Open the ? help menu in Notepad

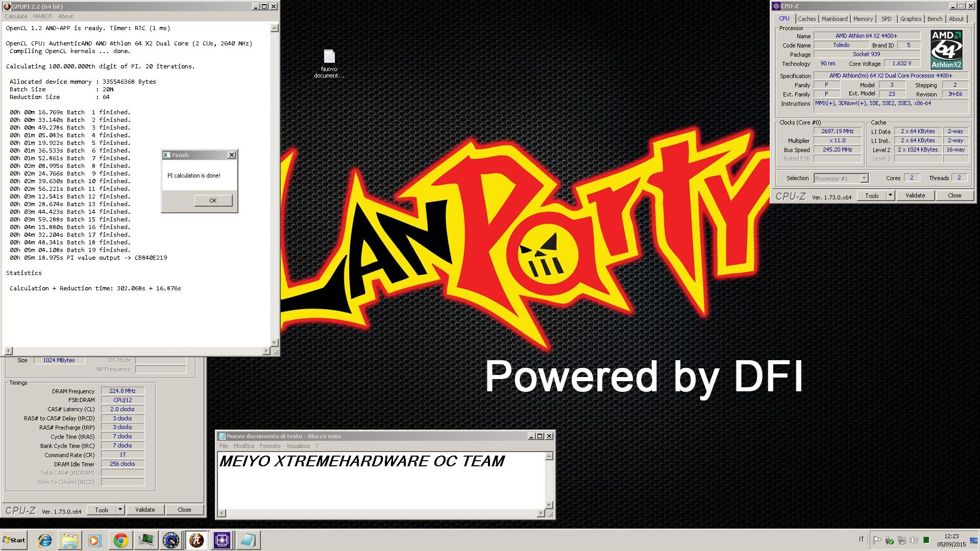pyautogui.click(x=316, y=446)
